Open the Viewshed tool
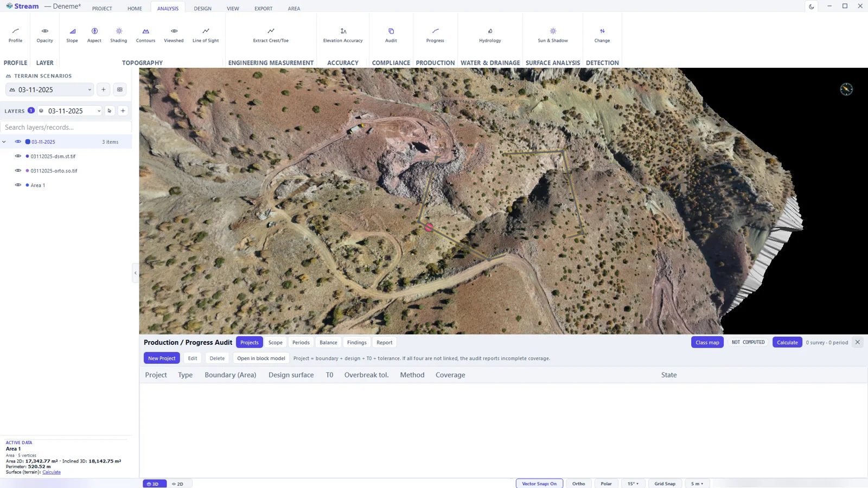The height and width of the screenshot is (488, 868). (174, 35)
